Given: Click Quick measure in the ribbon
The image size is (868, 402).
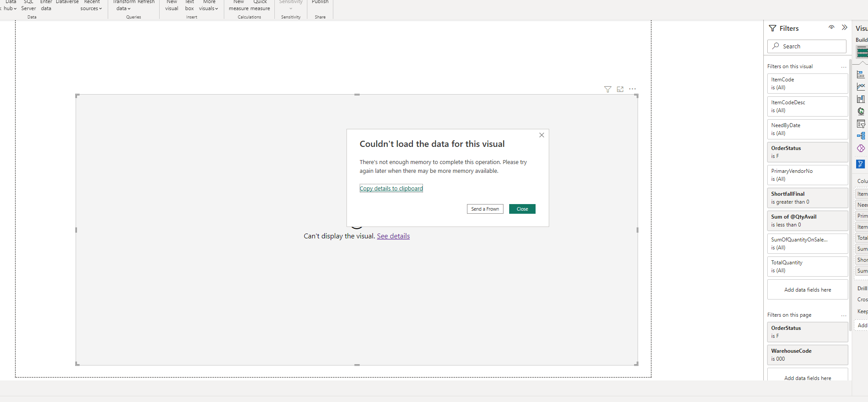Looking at the screenshot, I should [260, 5].
